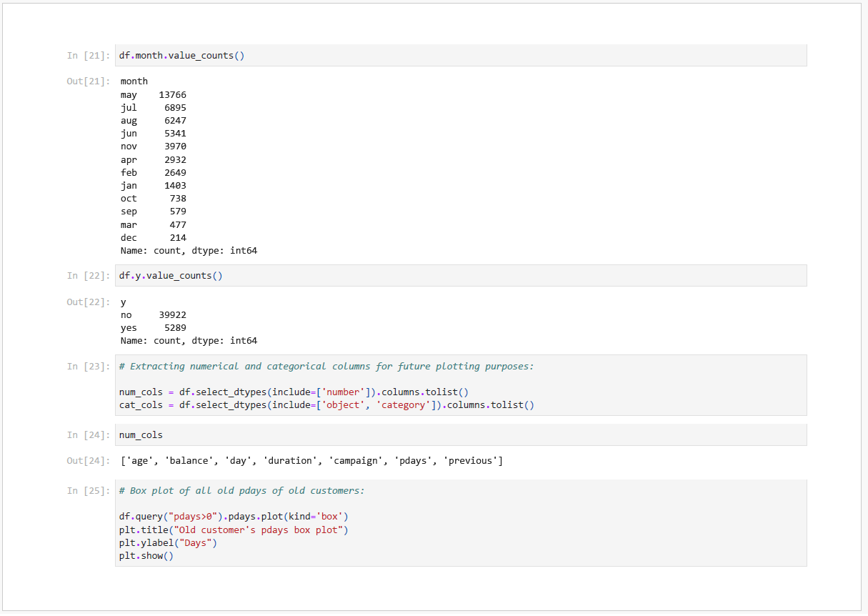Click the 'yes 5289' output row
The image size is (868, 616).
pyautogui.click(x=154, y=328)
